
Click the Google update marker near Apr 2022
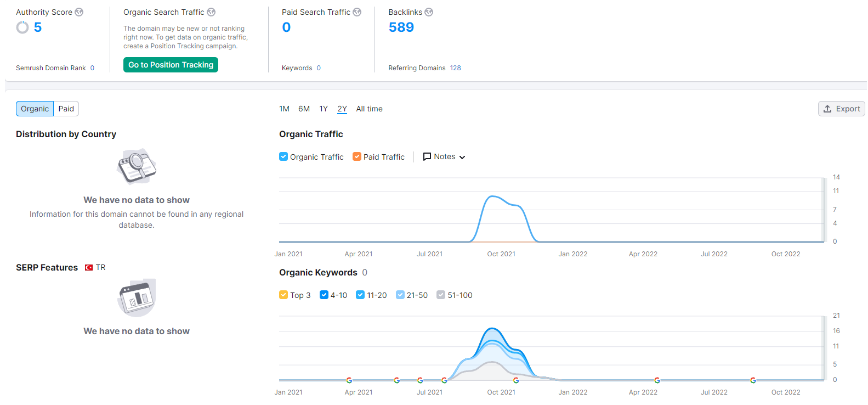[657, 380]
